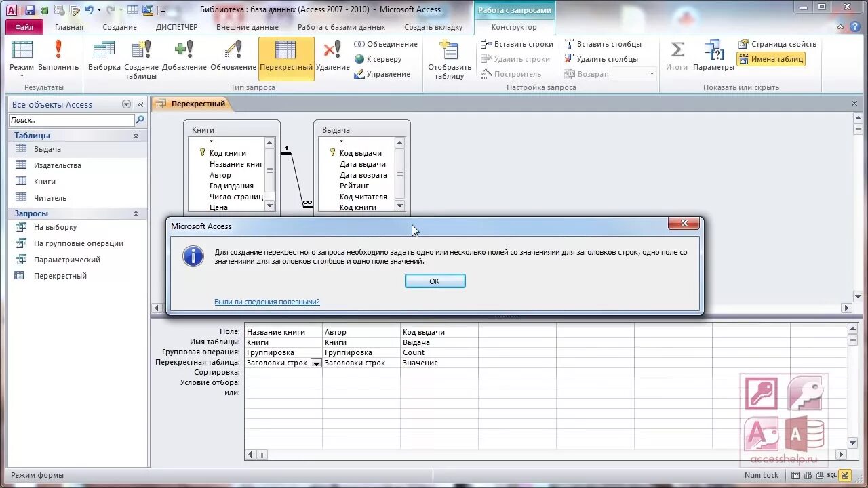
Task: Click Удалить столбцы in ribbon
Action: [x=602, y=59]
